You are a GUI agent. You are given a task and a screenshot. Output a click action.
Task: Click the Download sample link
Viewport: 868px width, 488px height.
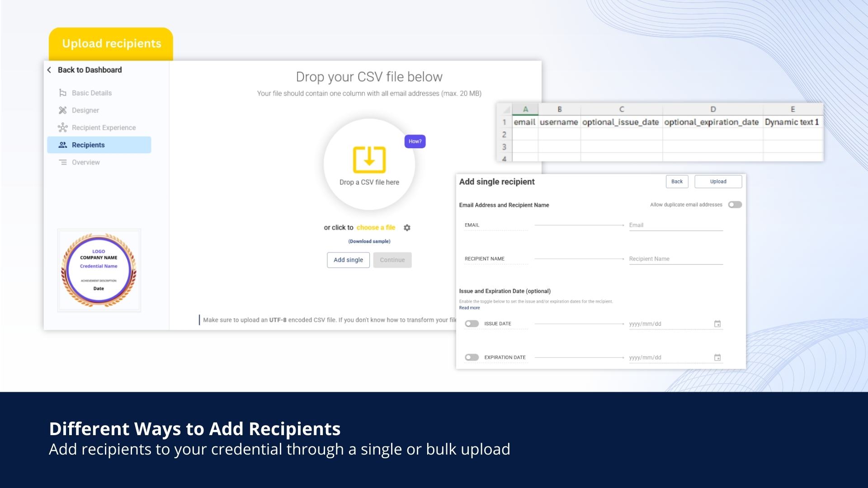click(x=369, y=241)
